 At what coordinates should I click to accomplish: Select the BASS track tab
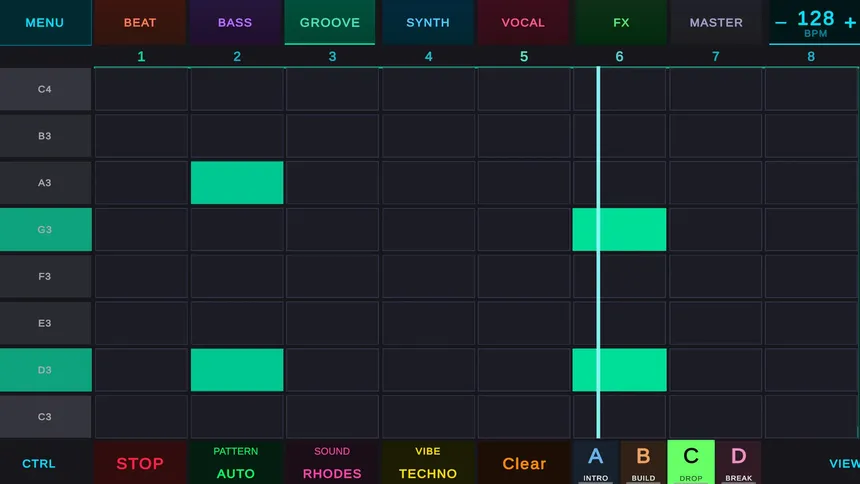[x=235, y=22]
